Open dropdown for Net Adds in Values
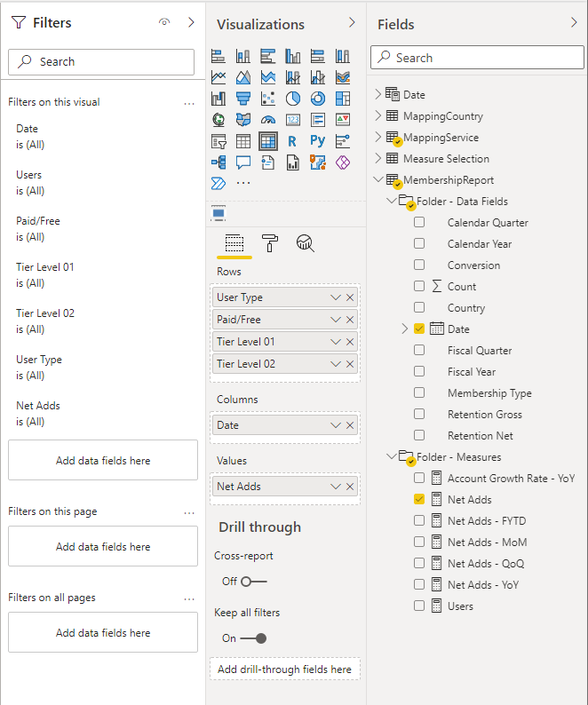Screen dimensions: 588x705 point(336,487)
